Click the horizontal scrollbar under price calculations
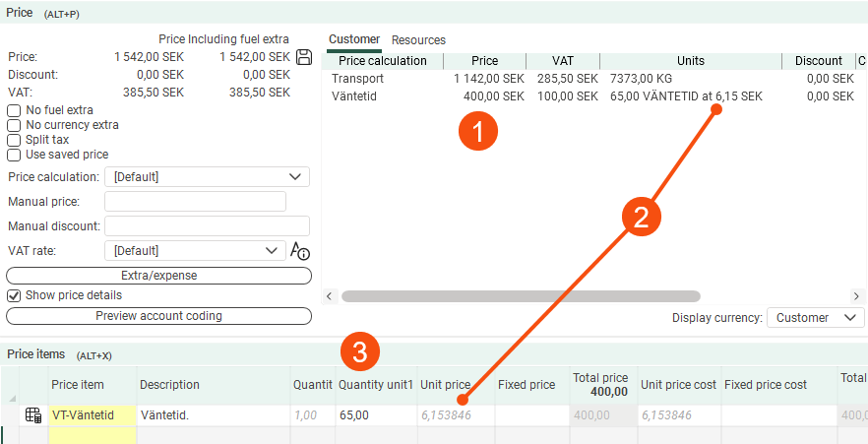Image resolution: width=868 pixels, height=444 pixels. pyautogui.click(x=520, y=295)
